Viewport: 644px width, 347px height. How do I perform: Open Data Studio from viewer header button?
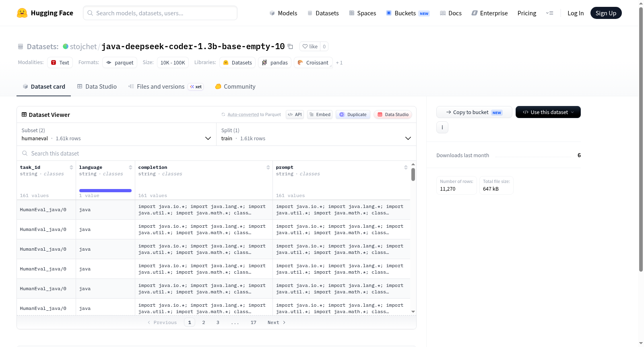(393, 114)
